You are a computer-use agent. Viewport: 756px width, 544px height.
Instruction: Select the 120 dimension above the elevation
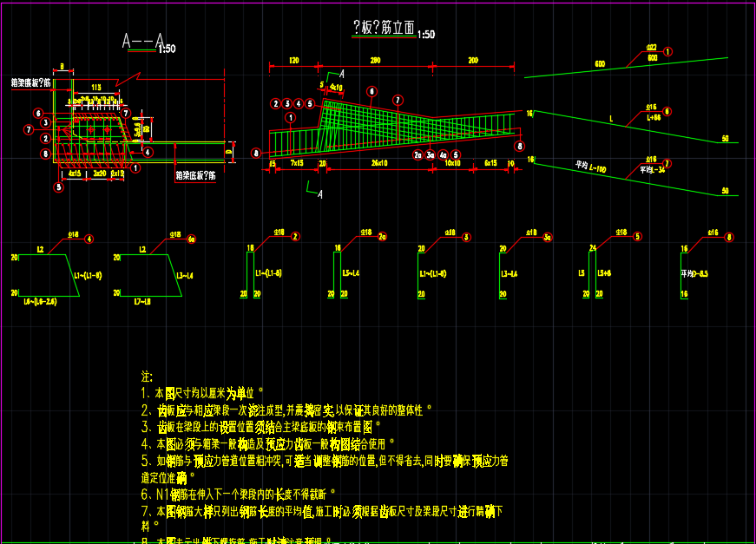pos(293,61)
